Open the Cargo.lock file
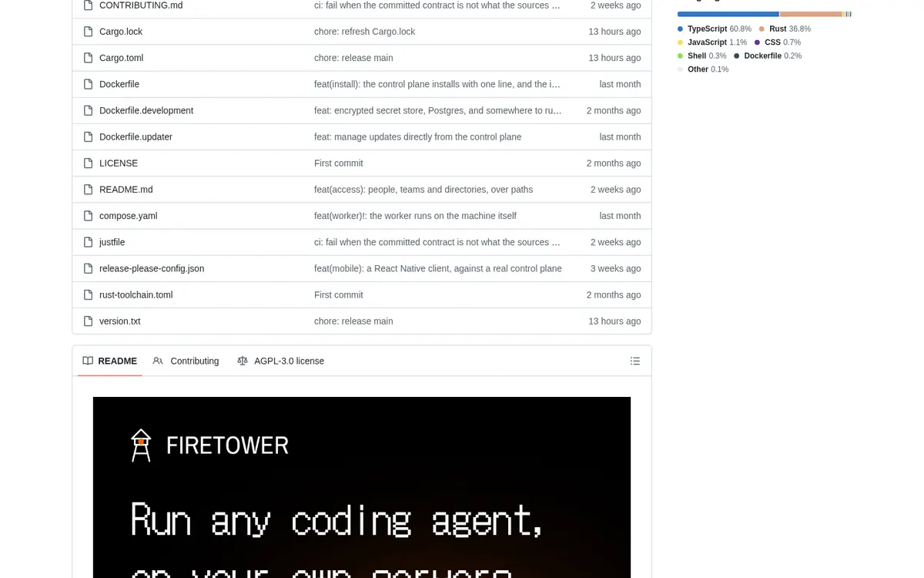This screenshot has width=924, height=578. coord(121,32)
